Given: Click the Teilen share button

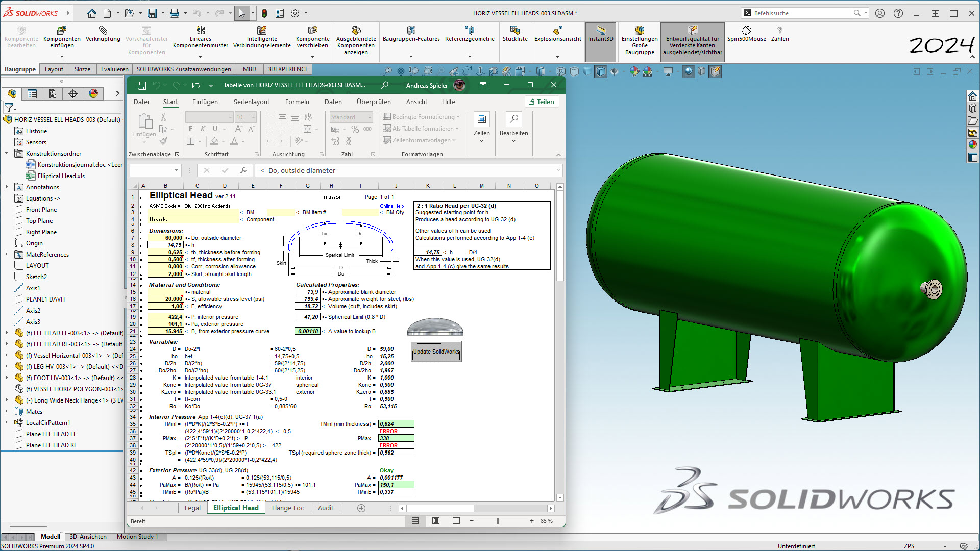Looking at the screenshot, I should (542, 102).
